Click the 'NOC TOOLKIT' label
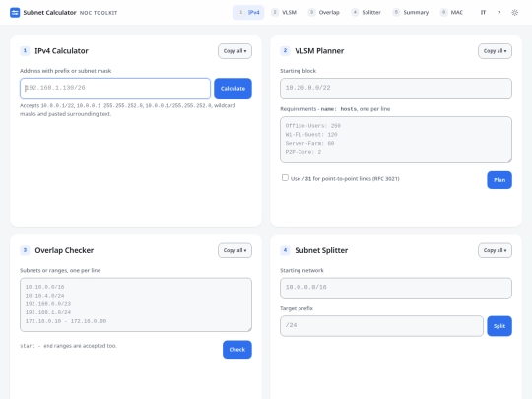 [x=99, y=13]
